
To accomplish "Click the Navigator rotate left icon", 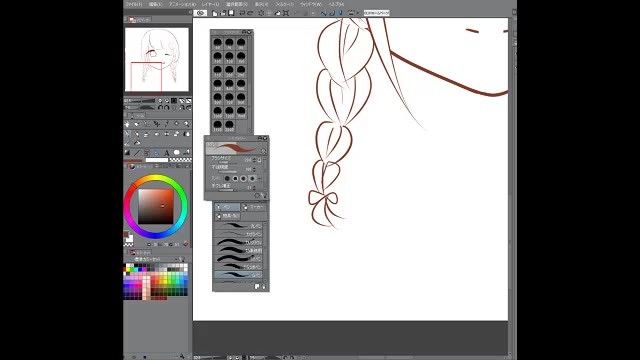I will 160,107.
